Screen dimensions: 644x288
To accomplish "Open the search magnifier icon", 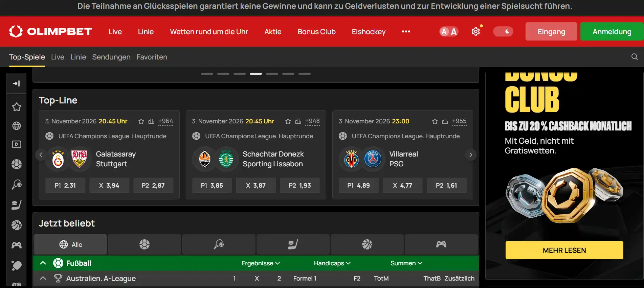I will 635,57.
